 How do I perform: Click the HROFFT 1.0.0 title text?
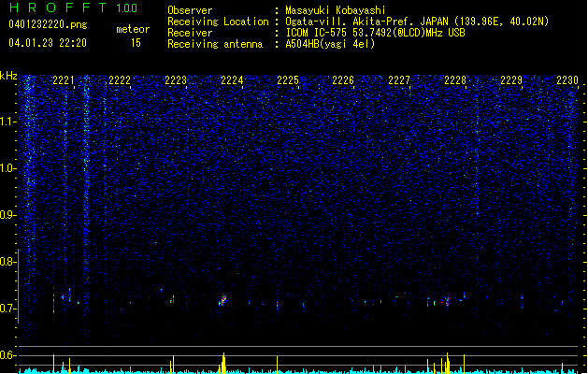tap(74, 7)
